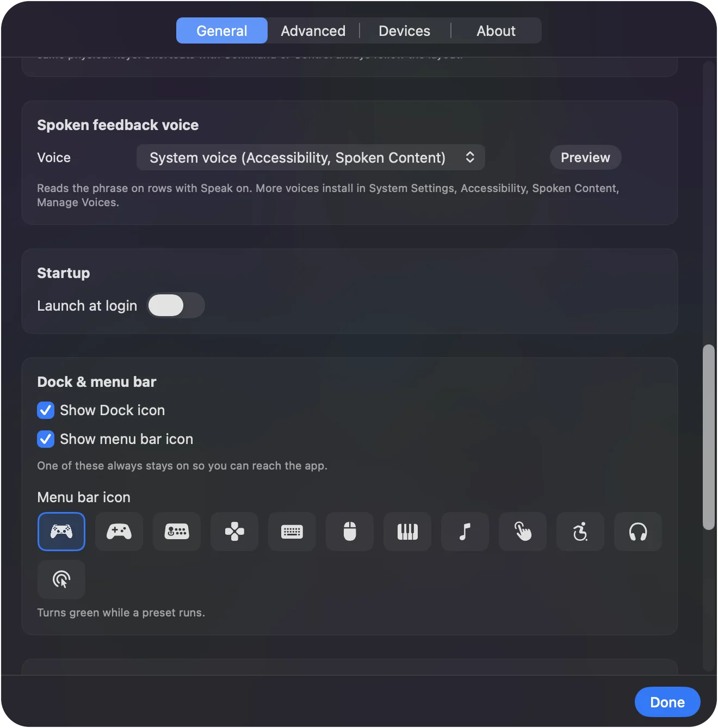This screenshot has height=728, width=718.
Task: Pick the D-pad menu bar icon
Action: pyautogui.click(x=234, y=532)
